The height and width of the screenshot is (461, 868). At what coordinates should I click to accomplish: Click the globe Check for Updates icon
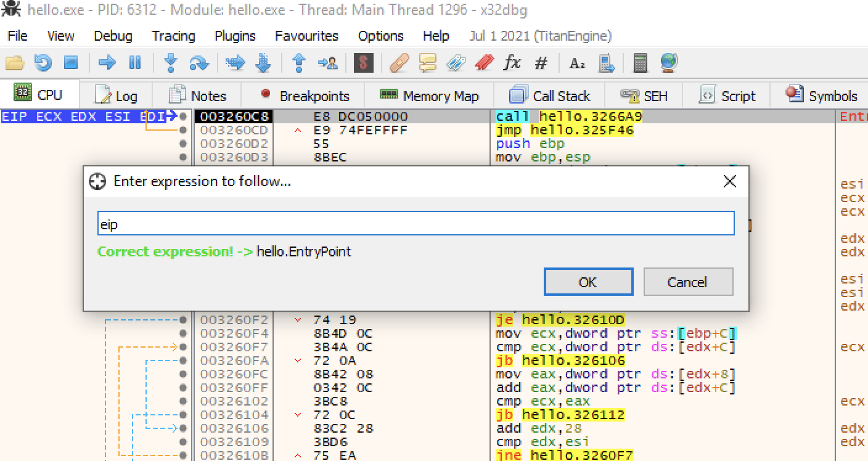coord(669,62)
